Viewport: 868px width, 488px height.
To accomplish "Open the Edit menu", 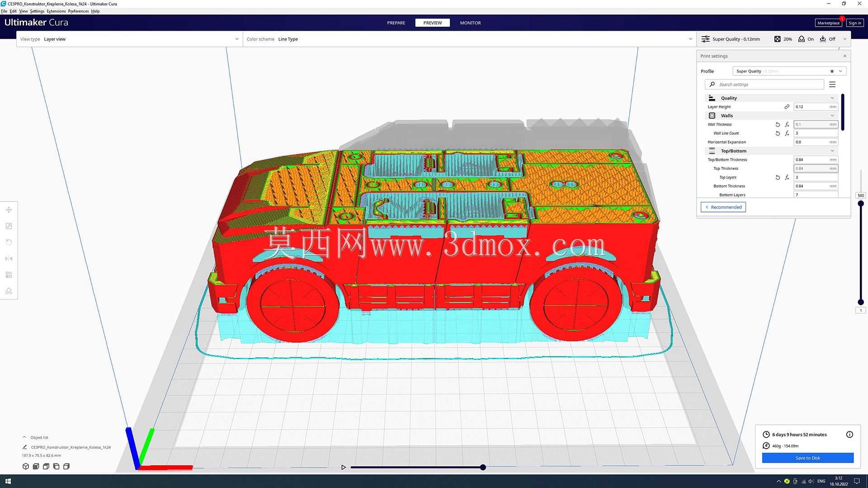I will pyautogui.click(x=13, y=11).
